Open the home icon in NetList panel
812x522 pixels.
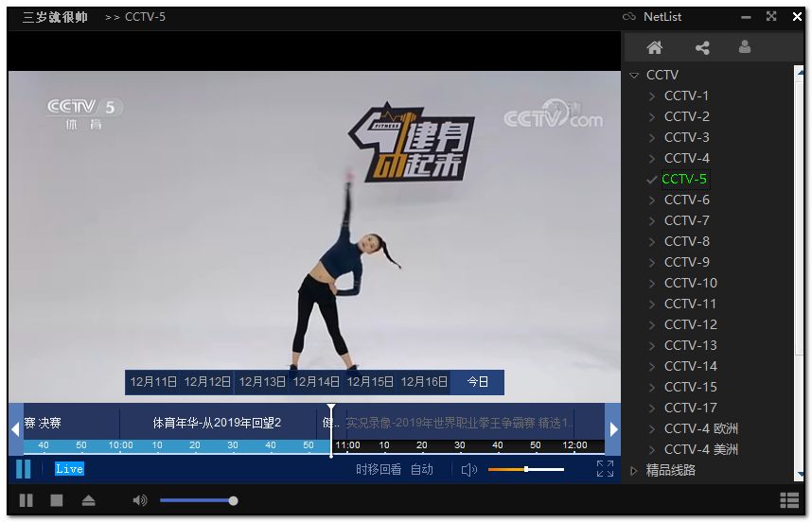coord(655,47)
